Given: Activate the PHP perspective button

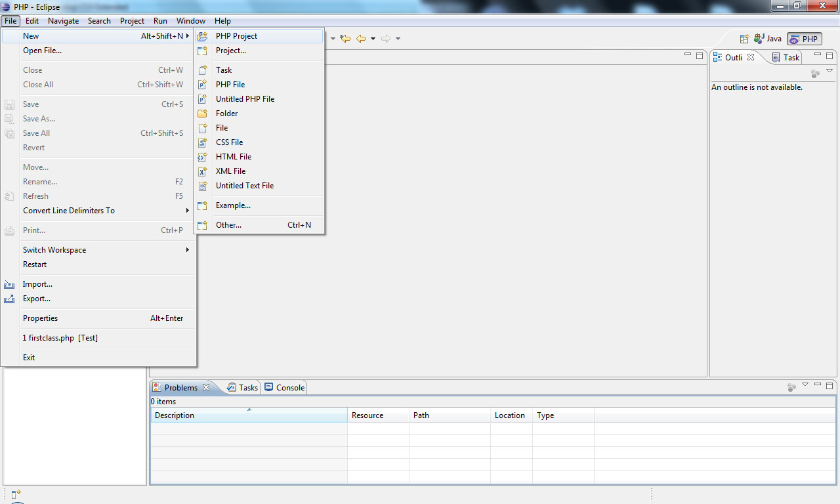Looking at the screenshot, I should click(805, 39).
